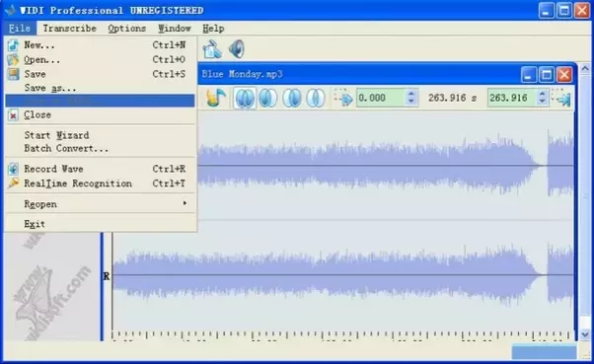The image size is (594, 364).
Task: Click the document icon left of speaker
Action: coord(212,49)
